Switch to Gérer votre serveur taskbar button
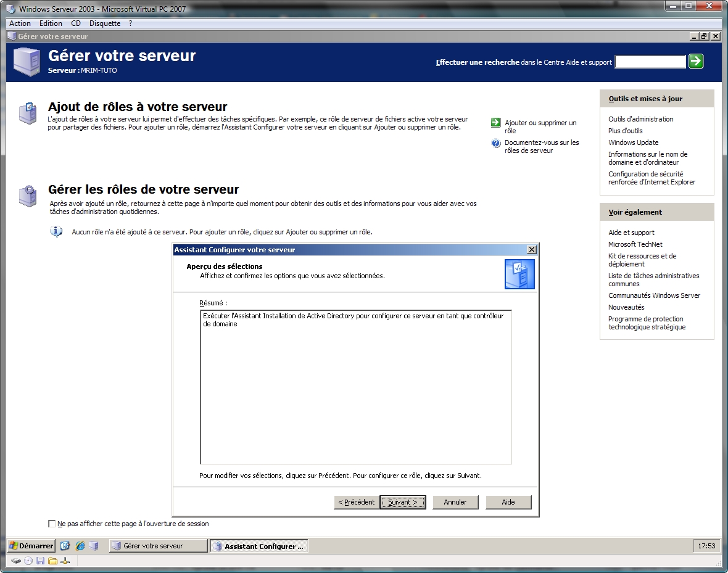The width and height of the screenshot is (728, 573). (159, 546)
